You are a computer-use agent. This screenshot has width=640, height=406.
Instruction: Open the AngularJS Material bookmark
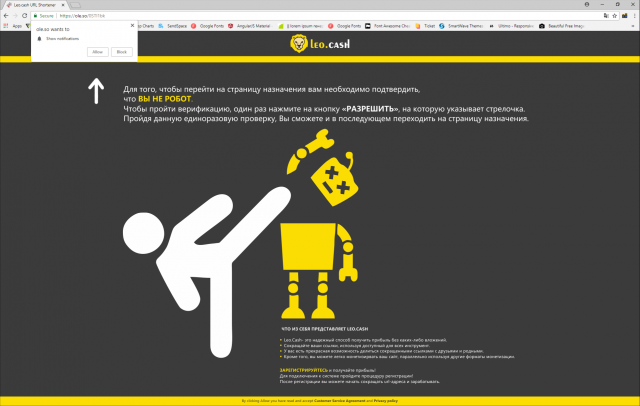pos(250,26)
